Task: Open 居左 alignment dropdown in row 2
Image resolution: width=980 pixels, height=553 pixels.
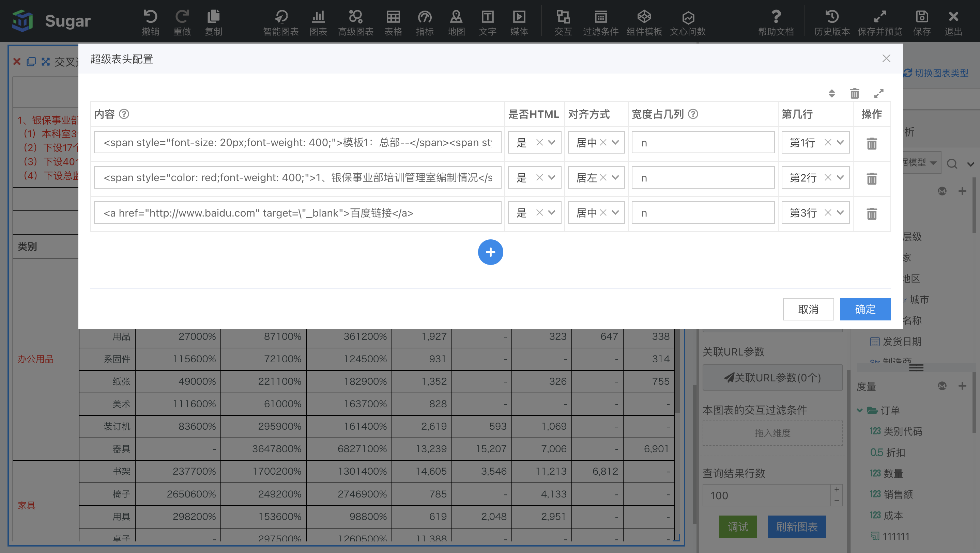Action: click(x=615, y=177)
